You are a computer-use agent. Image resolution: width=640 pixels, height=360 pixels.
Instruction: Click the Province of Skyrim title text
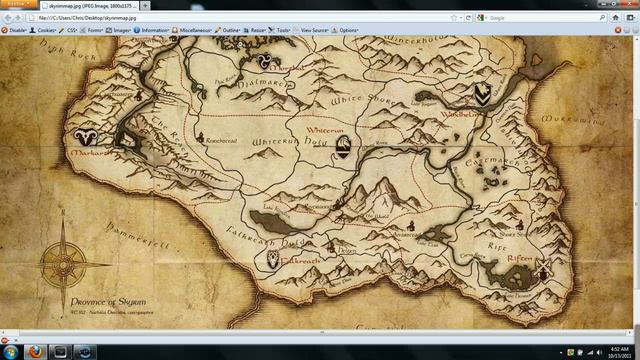coord(108,302)
